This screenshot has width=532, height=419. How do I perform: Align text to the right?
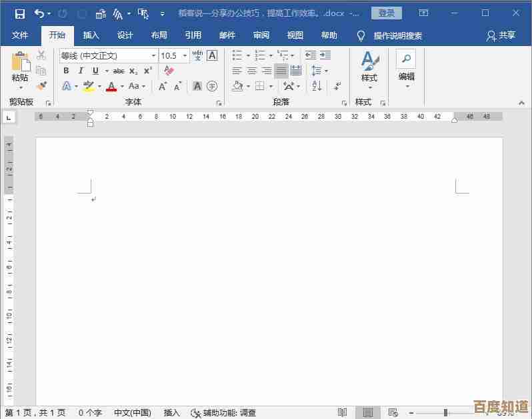point(267,71)
